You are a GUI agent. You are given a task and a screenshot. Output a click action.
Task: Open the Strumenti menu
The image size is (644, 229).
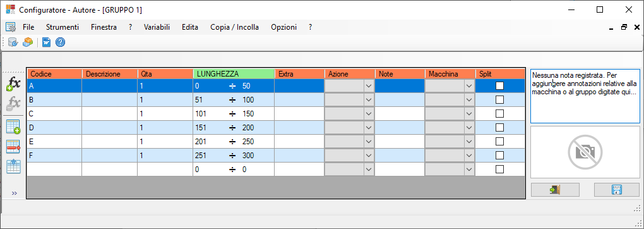63,27
